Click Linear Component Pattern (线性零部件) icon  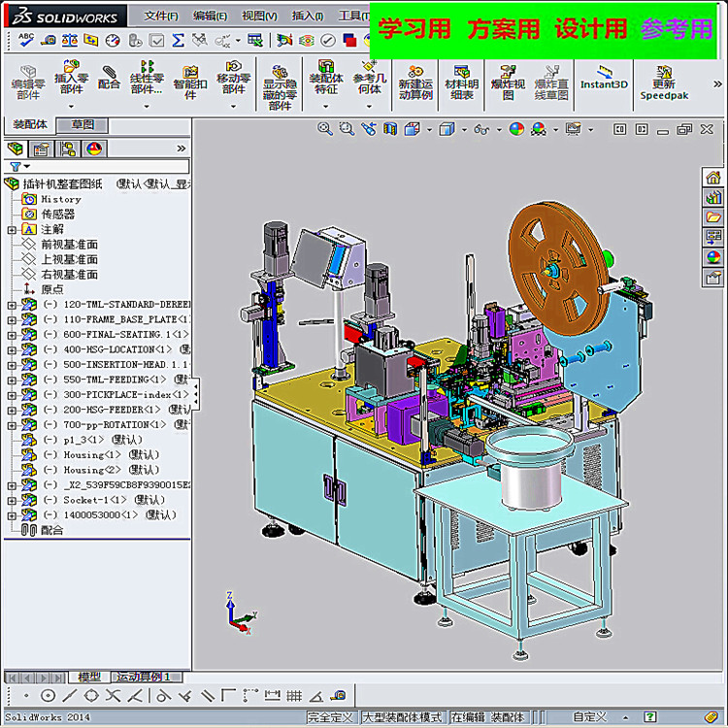(147, 77)
